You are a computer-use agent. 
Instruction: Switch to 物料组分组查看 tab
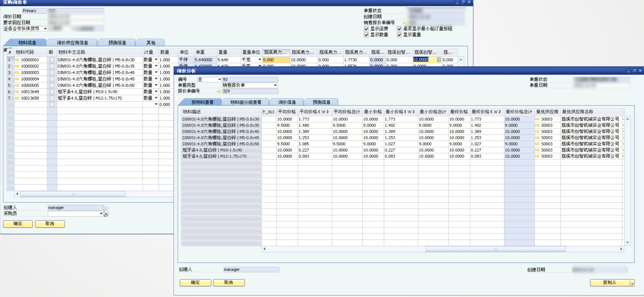click(246, 102)
